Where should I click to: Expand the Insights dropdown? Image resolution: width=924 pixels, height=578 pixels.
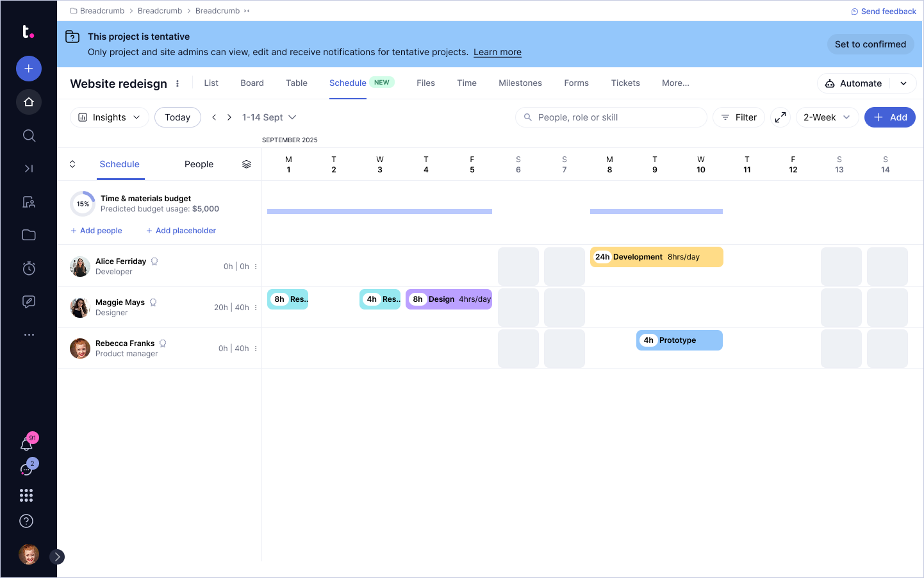click(x=110, y=117)
